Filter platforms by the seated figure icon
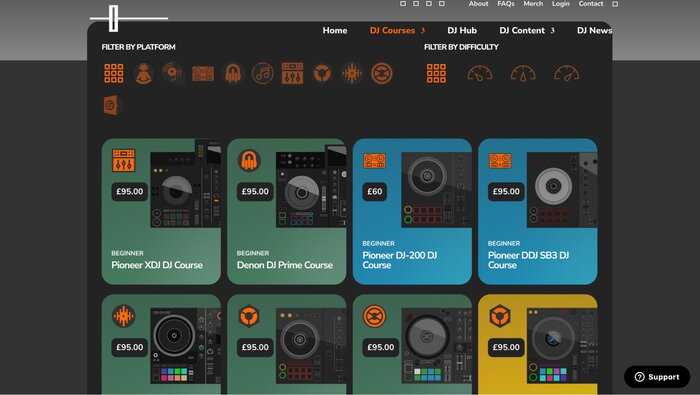Viewport: 700px width, 395px height. coord(143,74)
